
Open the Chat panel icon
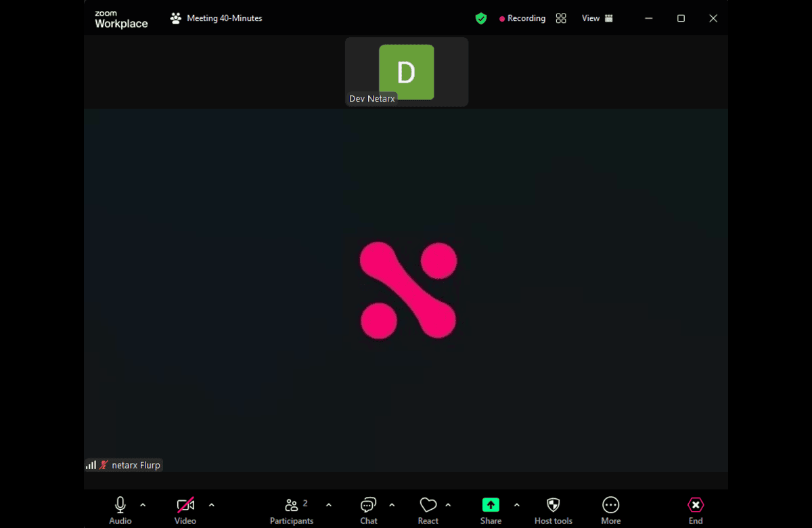369,506
